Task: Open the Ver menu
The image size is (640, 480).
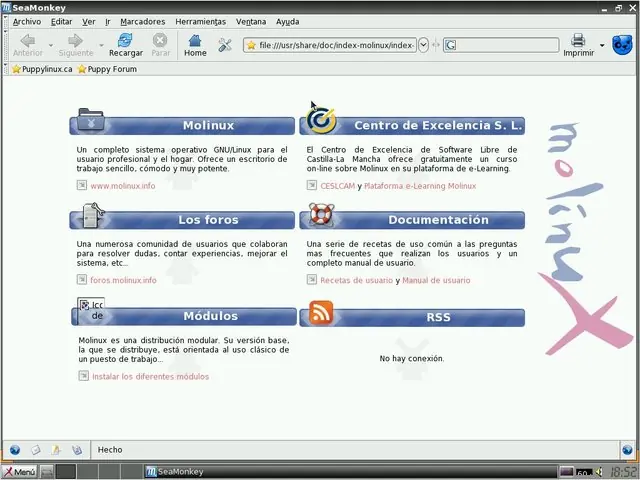Action: pos(89,22)
